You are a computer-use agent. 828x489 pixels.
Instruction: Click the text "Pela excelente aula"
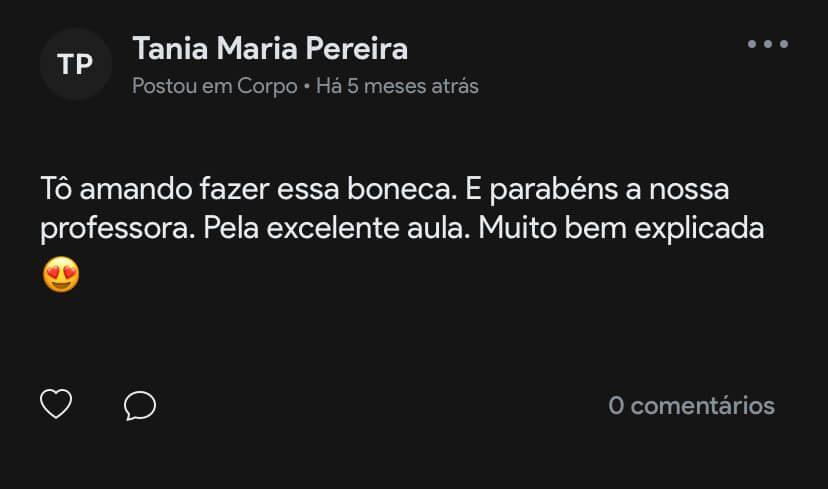pos(336,228)
